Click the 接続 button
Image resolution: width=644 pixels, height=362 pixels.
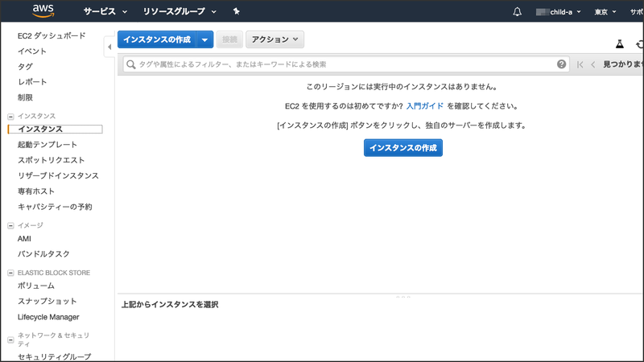(x=229, y=39)
